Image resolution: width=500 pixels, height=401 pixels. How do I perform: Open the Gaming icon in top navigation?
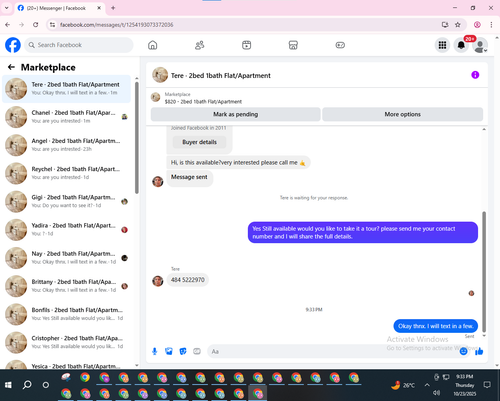pos(340,45)
